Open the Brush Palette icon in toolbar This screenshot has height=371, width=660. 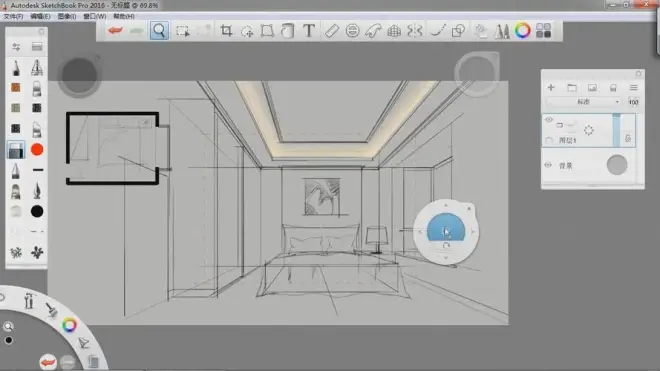coord(501,31)
